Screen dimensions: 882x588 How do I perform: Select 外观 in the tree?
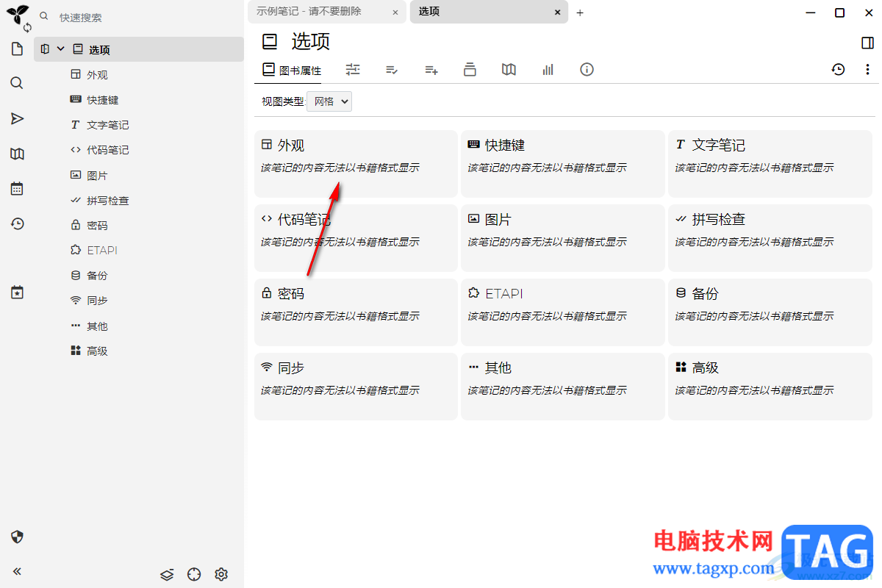point(98,75)
